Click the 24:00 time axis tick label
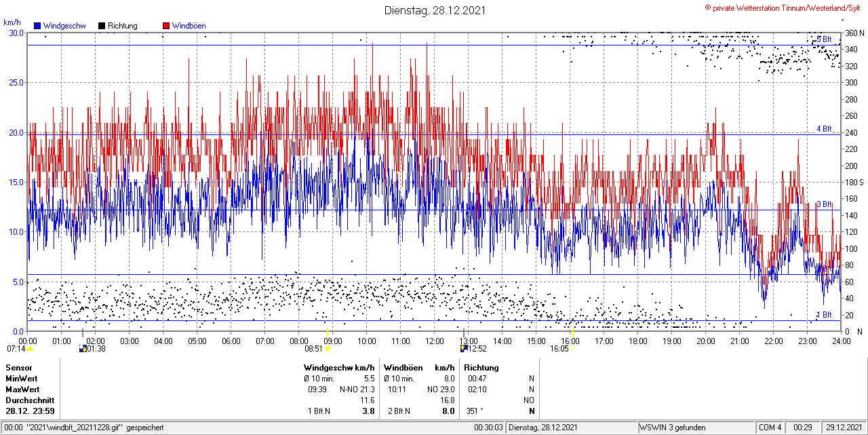 (841, 341)
